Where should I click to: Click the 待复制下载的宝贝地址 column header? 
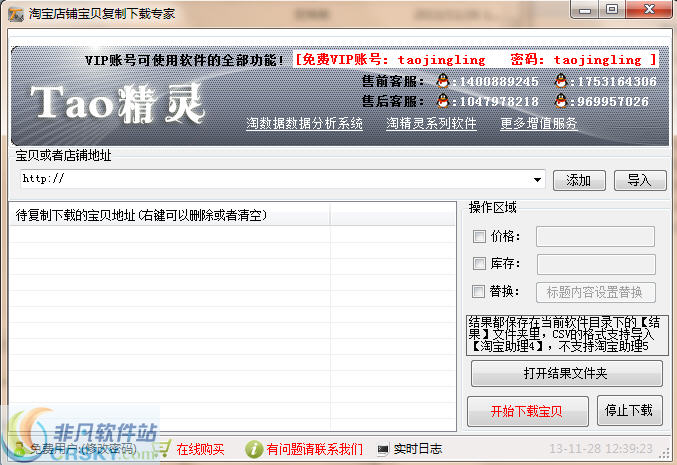point(169,215)
